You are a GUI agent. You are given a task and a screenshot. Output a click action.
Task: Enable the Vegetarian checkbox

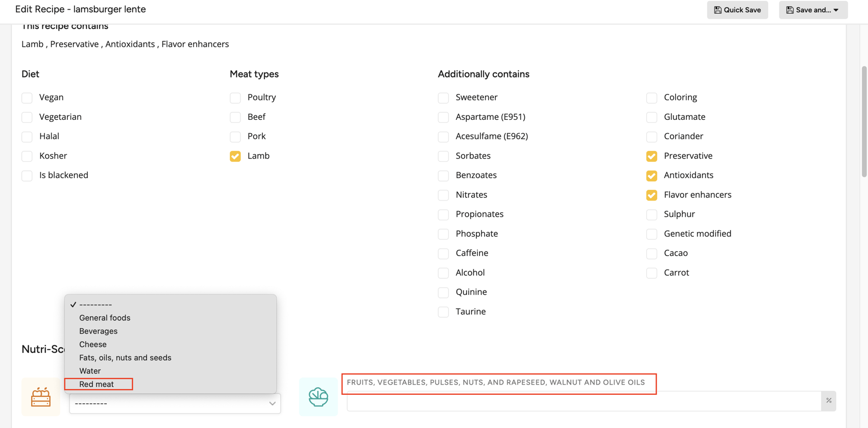(27, 117)
